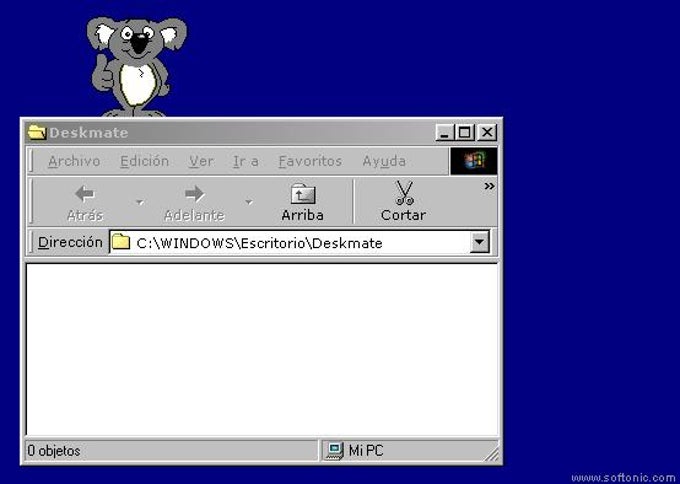Open the Ver menu

(201, 161)
